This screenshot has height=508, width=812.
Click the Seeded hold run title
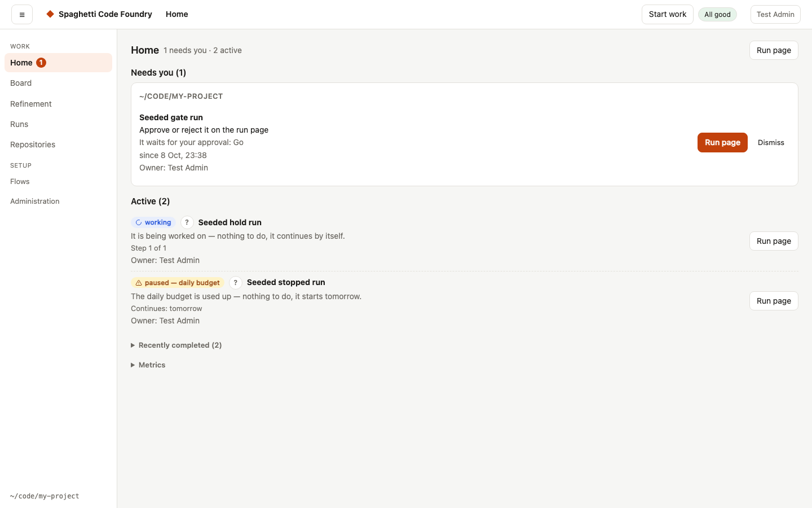pyautogui.click(x=230, y=222)
